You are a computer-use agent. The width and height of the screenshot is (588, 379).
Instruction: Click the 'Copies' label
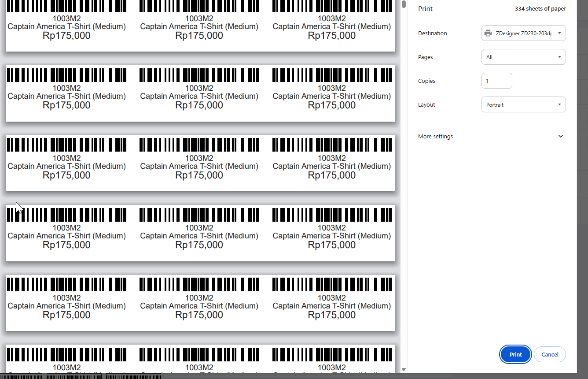tap(426, 81)
